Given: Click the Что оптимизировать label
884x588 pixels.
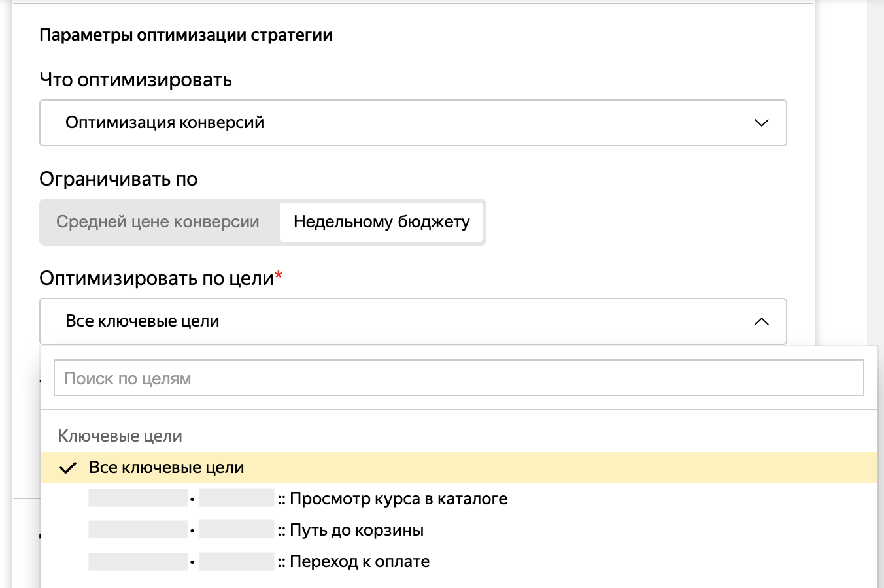Looking at the screenshot, I should [135, 80].
